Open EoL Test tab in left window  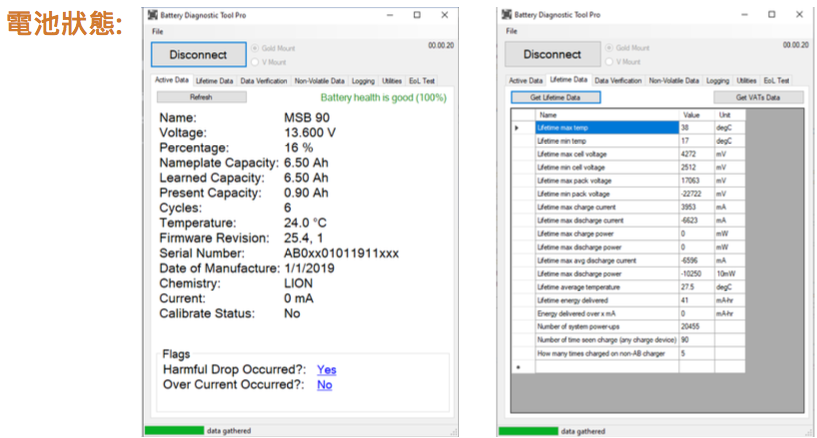[x=422, y=81]
